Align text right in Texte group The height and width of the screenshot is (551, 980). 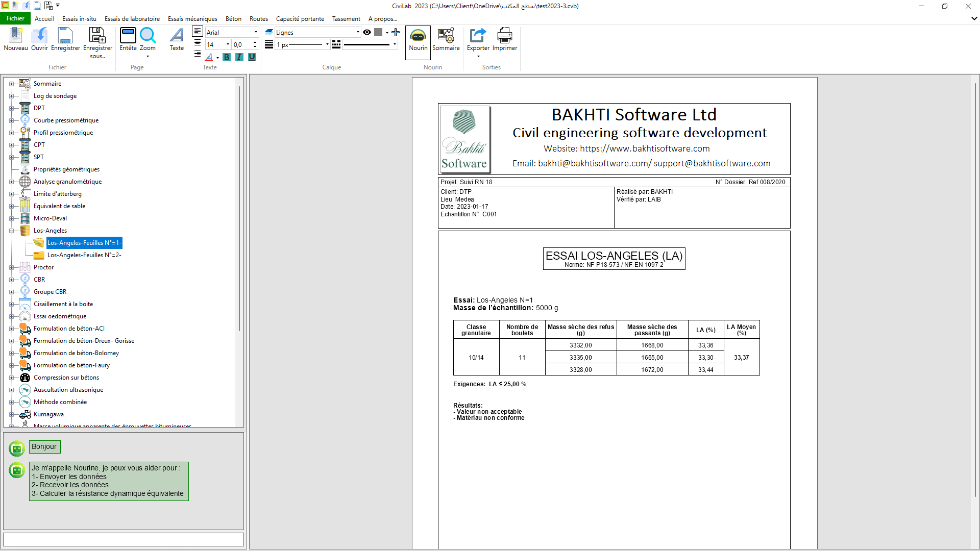(x=198, y=54)
